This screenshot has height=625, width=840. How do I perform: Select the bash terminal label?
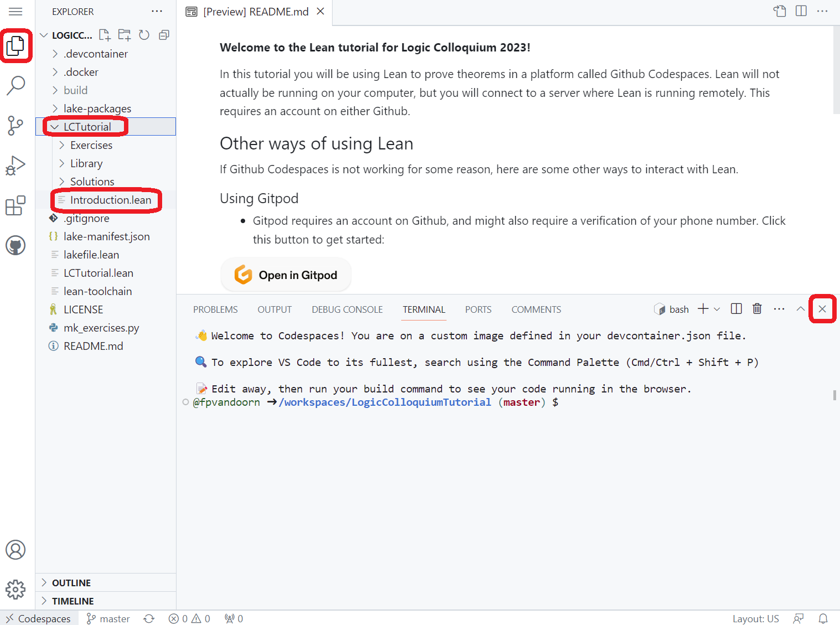pyautogui.click(x=672, y=309)
